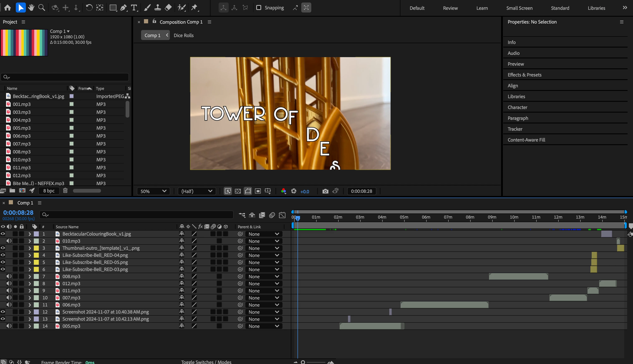Enable the Snapping checkbox

[259, 8]
